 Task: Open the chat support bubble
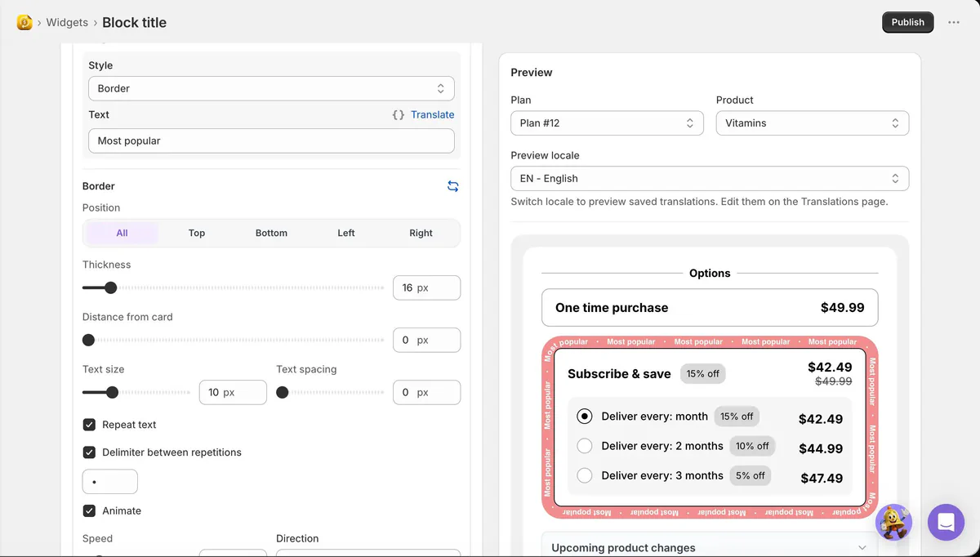point(946,522)
